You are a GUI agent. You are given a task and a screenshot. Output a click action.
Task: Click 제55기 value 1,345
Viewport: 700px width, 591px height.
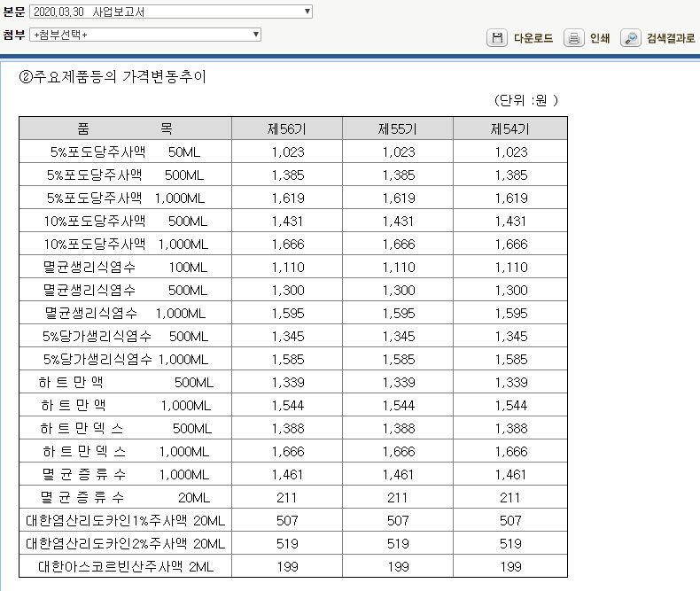[x=399, y=337]
